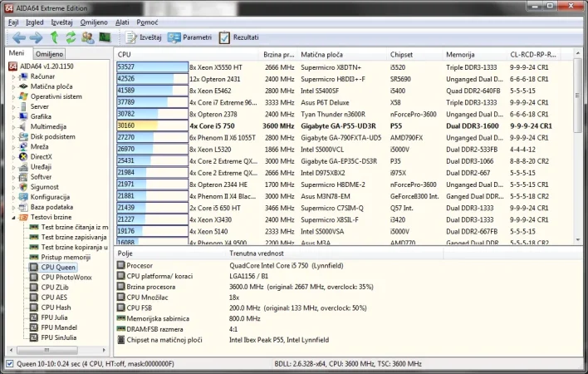Screen dimensions: 588x374
Task: Open the FPU SinJulia benchmark
Action: click(58, 337)
